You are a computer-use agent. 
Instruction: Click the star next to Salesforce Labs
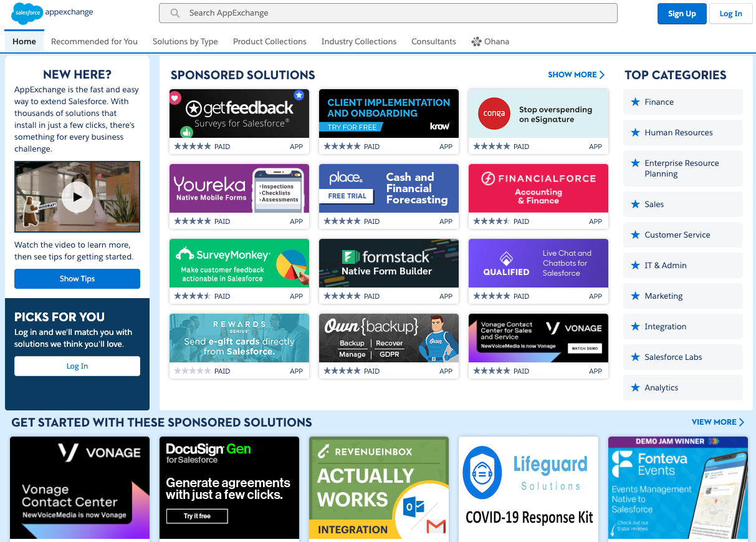point(635,357)
